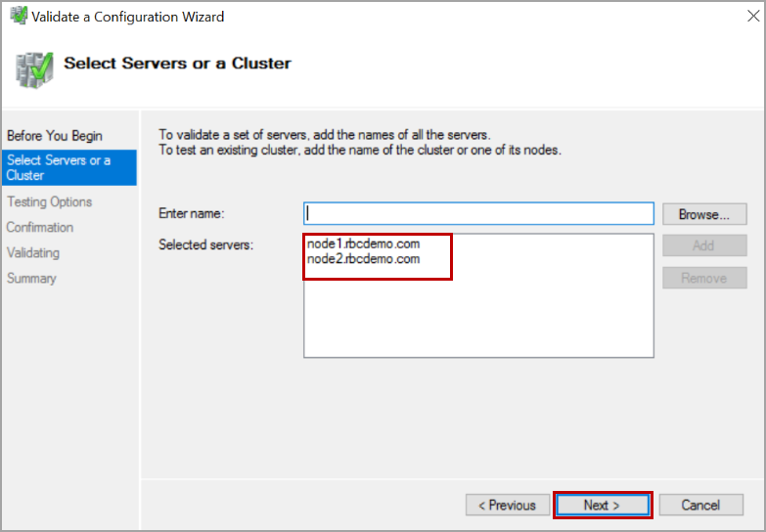Select node1.rbcdemo.com in the Selected servers list
This screenshot has height=532, width=766.
363,244
